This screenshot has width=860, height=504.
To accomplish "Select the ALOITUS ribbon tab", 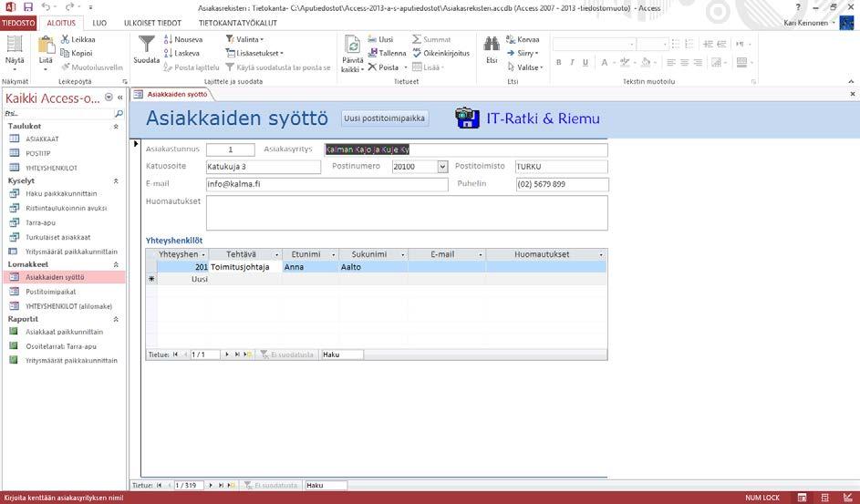I will click(61, 23).
